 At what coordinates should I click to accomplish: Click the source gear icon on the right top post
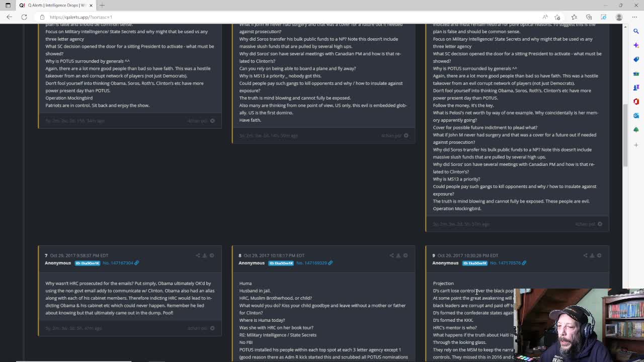pyautogui.click(x=600, y=224)
